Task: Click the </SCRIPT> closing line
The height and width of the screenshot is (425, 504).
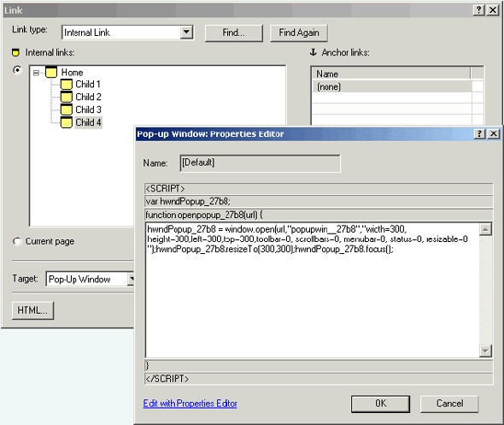Action: (x=319, y=379)
